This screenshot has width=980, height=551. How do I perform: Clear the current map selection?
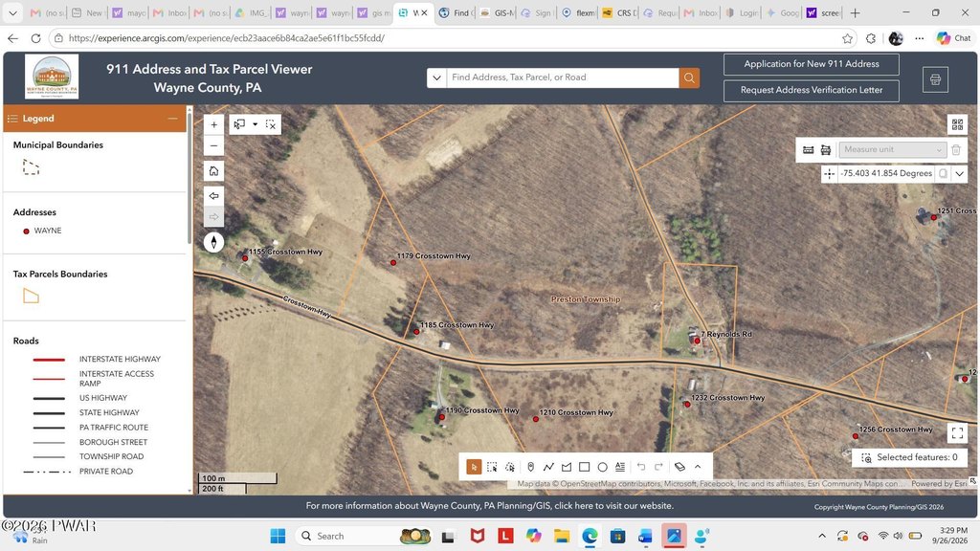[x=271, y=124]
